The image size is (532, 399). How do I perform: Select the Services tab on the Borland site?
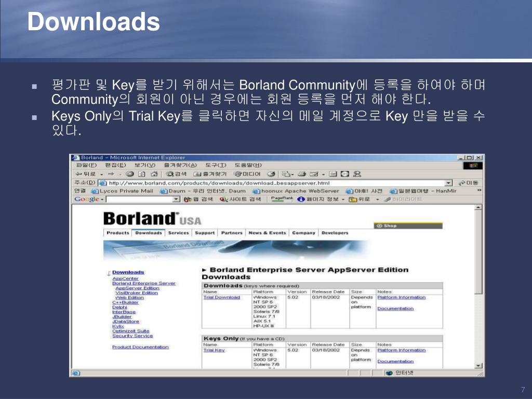179,233
